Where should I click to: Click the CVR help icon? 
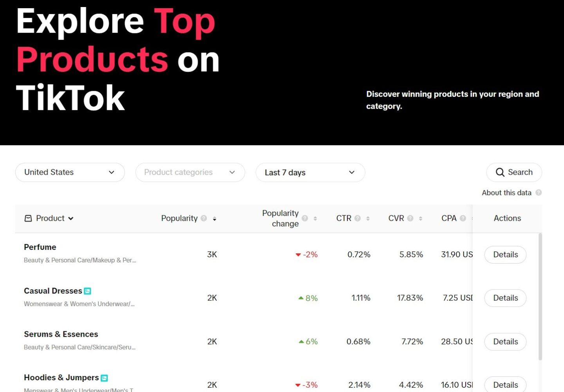410,219
